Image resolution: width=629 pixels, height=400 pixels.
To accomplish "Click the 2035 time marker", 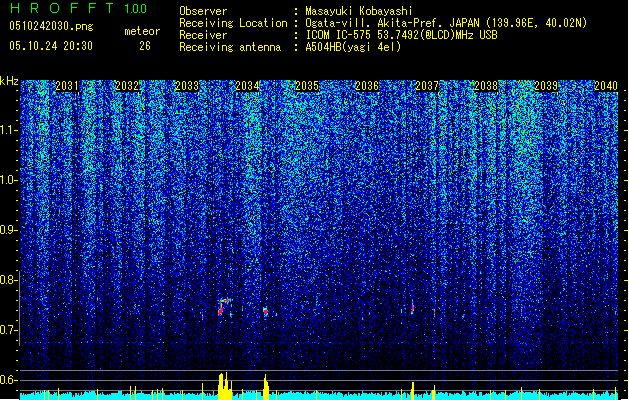I will click(x=307, y=86).
